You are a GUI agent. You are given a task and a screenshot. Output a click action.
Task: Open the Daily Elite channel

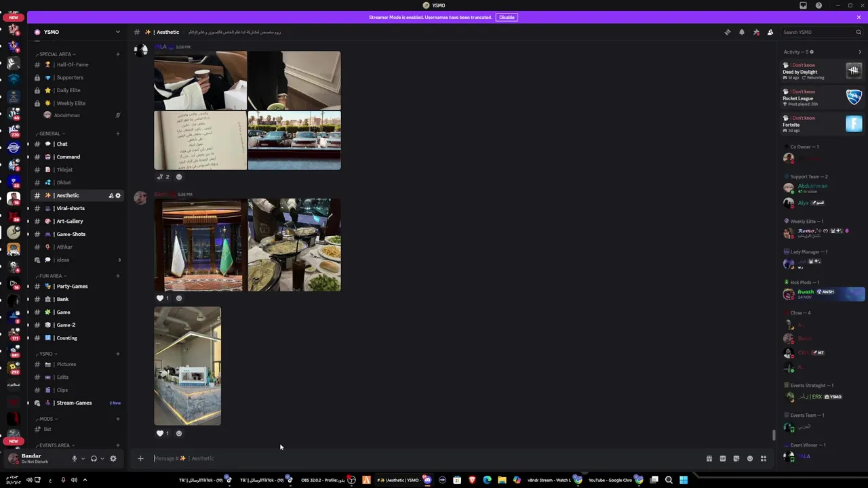point(77,90)
